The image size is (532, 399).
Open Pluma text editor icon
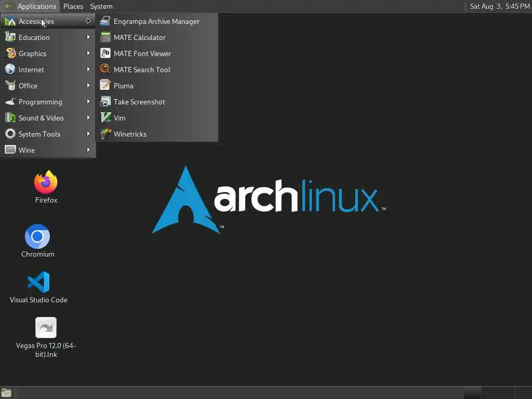coord(105,86)
